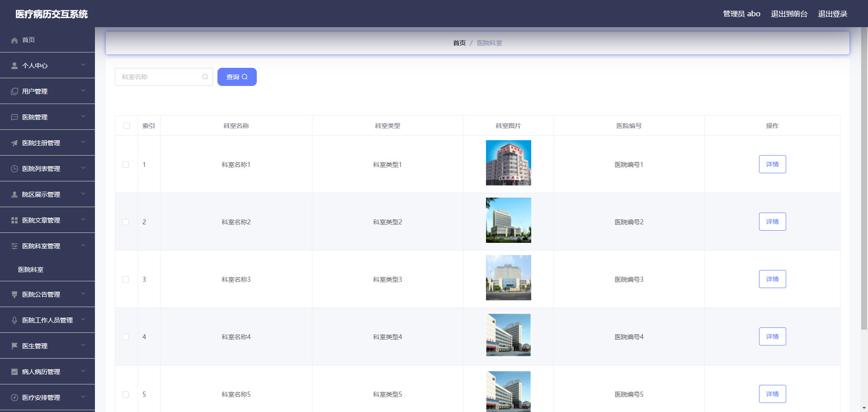Toggle the select-all checkbox in table header
Image resolution: width=868 pixels, height=412 pixels.
[127, 126]
